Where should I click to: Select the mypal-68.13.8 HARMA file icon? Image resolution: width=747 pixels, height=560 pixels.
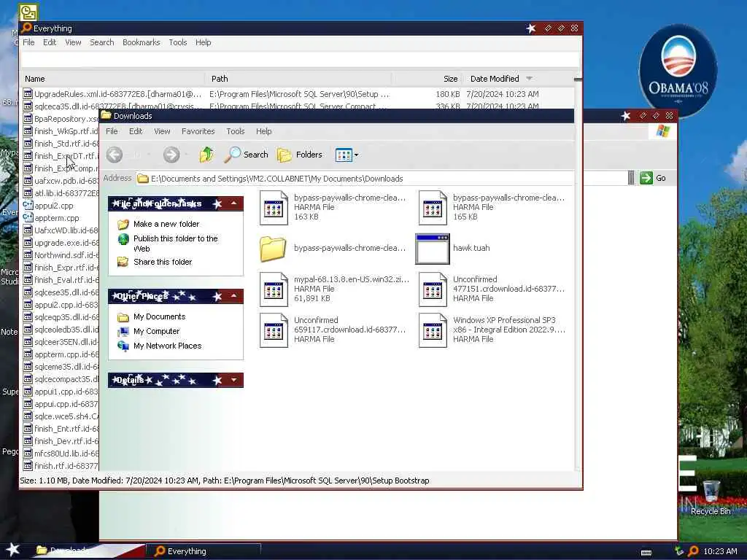pyautogui.click(x=274, y=289)
